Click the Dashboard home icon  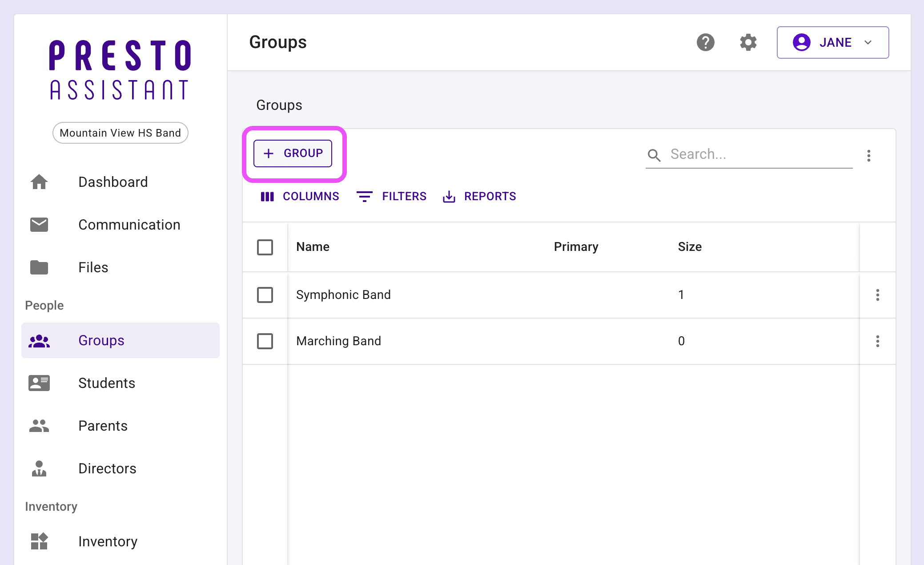pyautogui.click(x=39, y=182)
